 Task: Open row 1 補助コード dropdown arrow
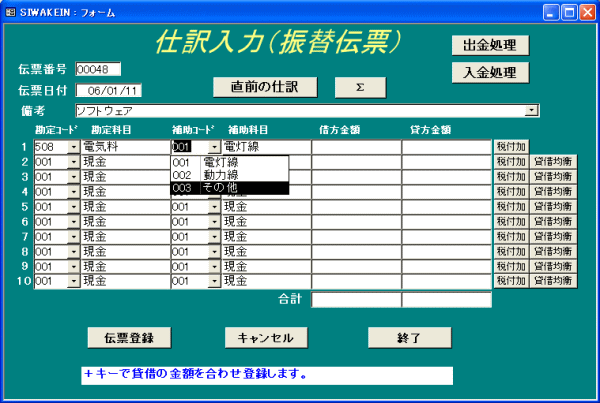[214, 147]
